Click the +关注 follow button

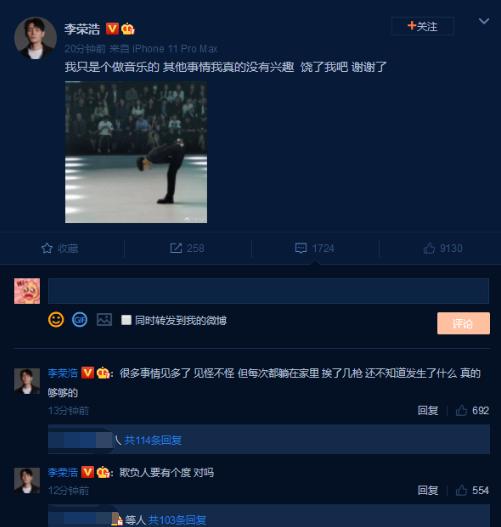pyautogui.click(x=422, y=26)
